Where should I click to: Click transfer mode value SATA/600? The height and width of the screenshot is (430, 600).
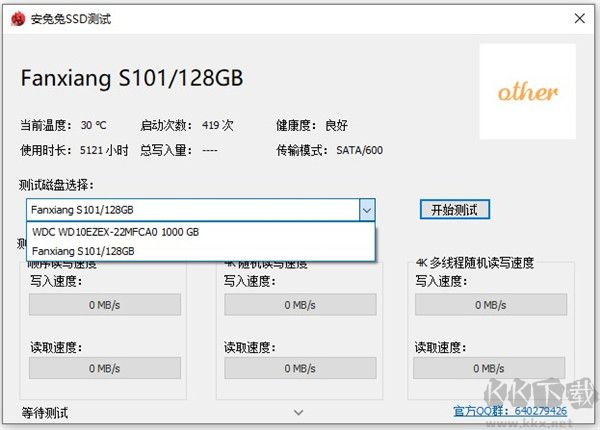pos(359,150)
